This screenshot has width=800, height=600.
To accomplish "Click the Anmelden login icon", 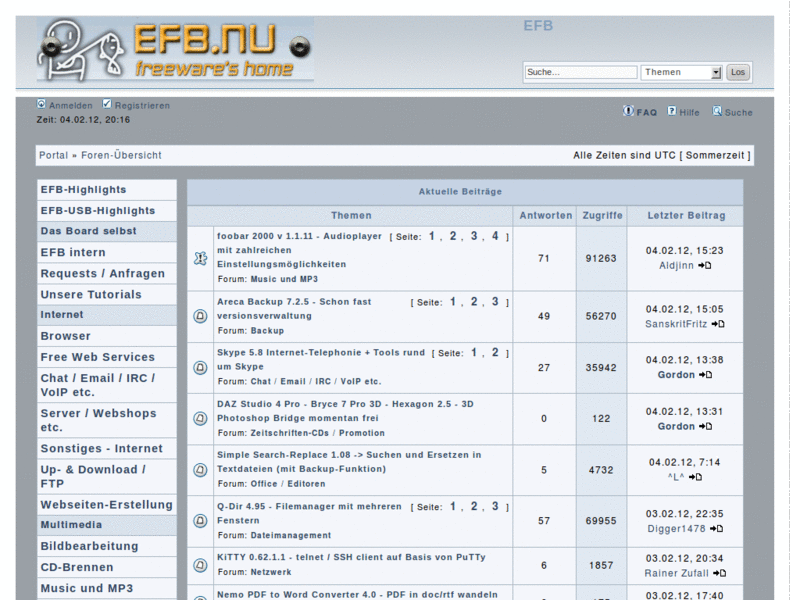I will [x=41, y=104].
